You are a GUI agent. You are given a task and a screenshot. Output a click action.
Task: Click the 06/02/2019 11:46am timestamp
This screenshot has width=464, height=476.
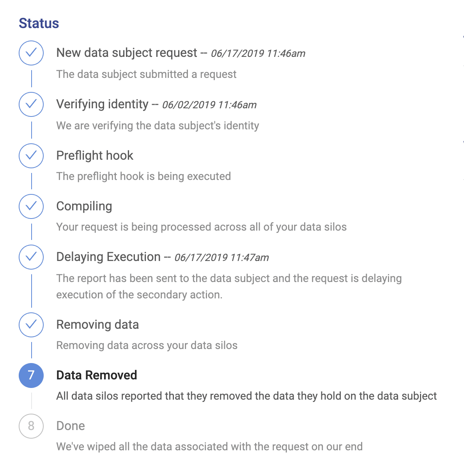209,105
